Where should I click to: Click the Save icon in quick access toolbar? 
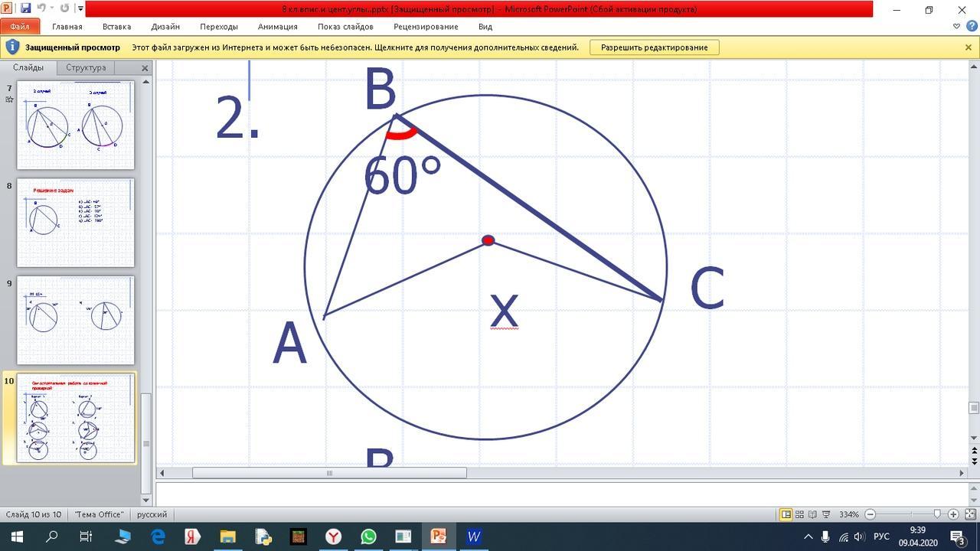point(25,8)
